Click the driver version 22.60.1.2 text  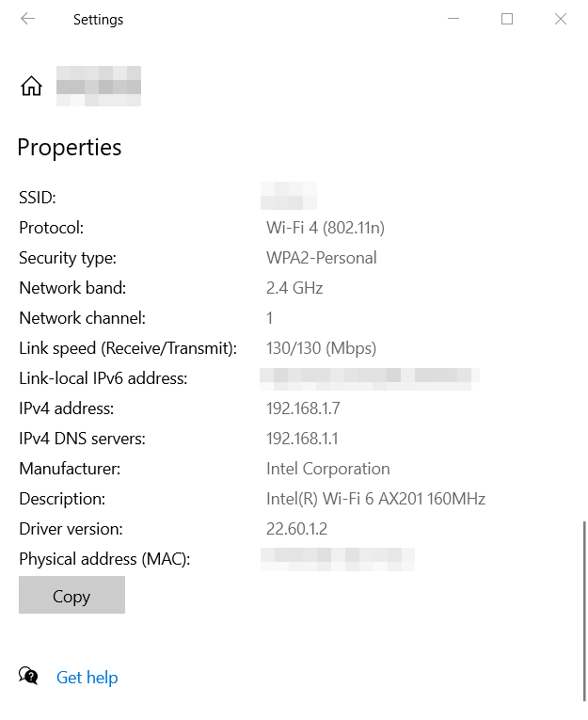pos(297,529)
